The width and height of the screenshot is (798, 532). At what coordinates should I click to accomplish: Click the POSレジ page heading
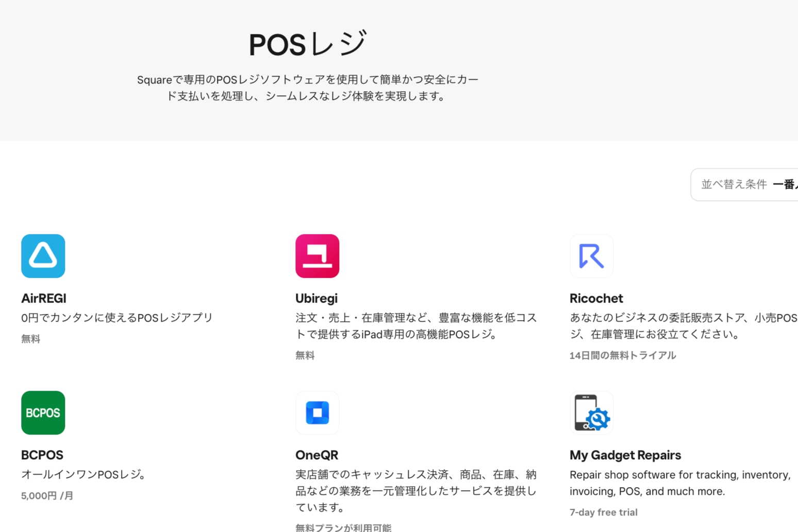pos(308,44)
